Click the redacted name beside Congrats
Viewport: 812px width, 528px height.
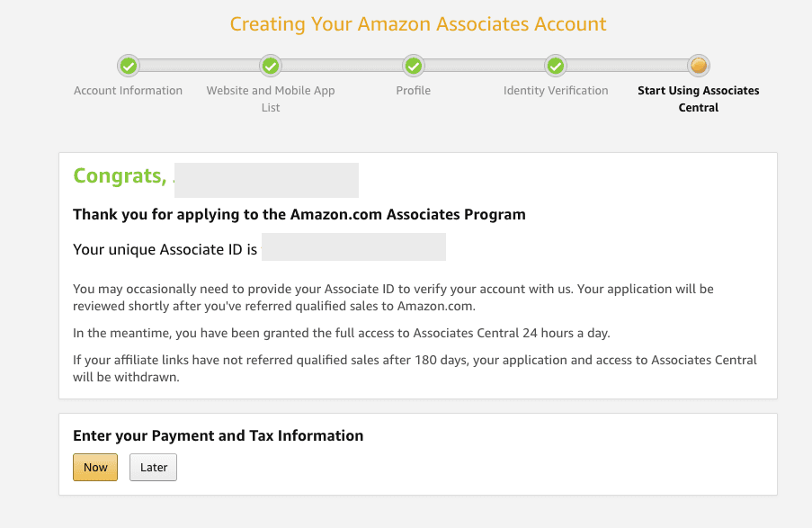(x=266, y=180)
